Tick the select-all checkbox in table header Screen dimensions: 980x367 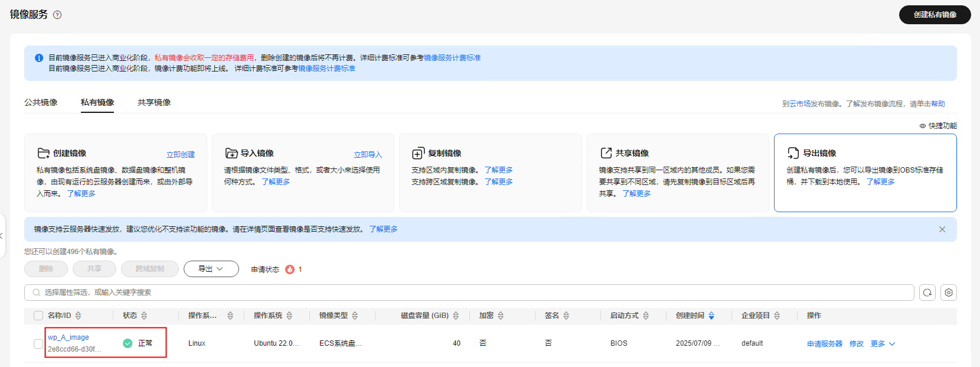[x=38, y=316]
